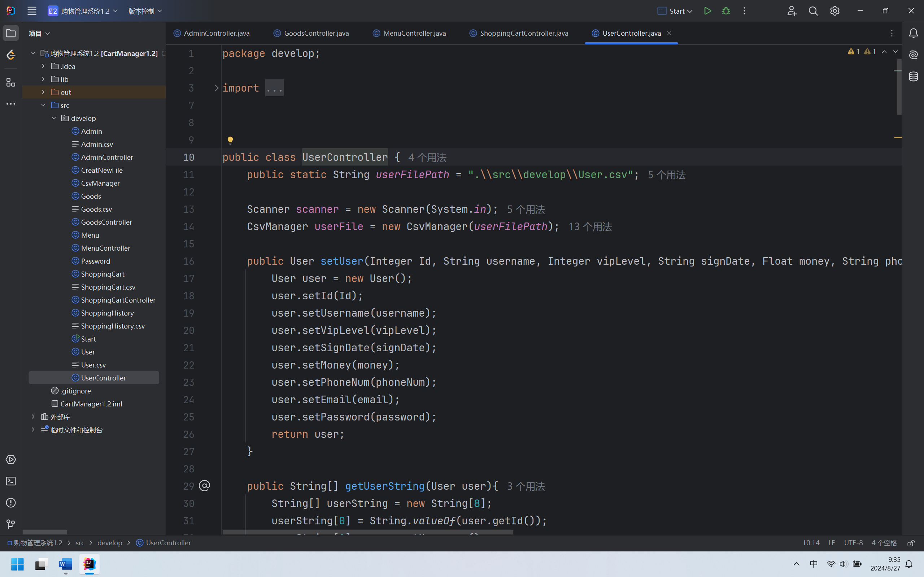Expand the folded import block
The image size is (924, 577).
click(x=217, y=88)
